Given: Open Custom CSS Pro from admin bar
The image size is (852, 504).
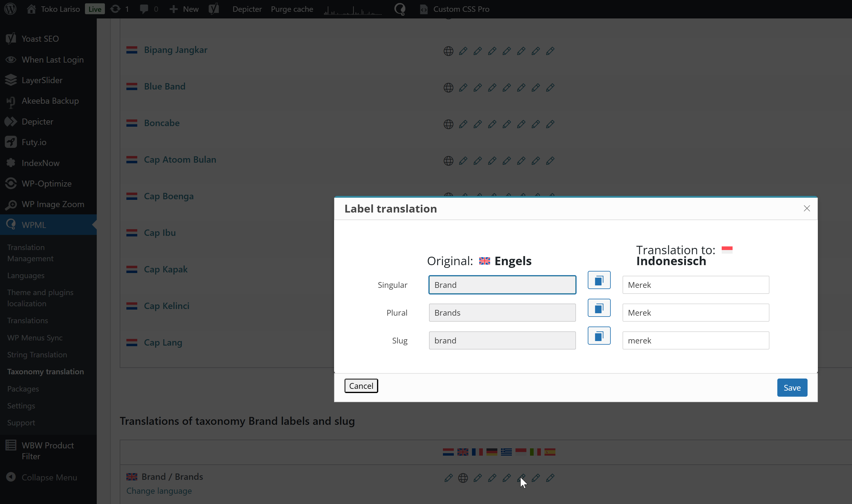Looking at the screenshot, I should 455,9.
